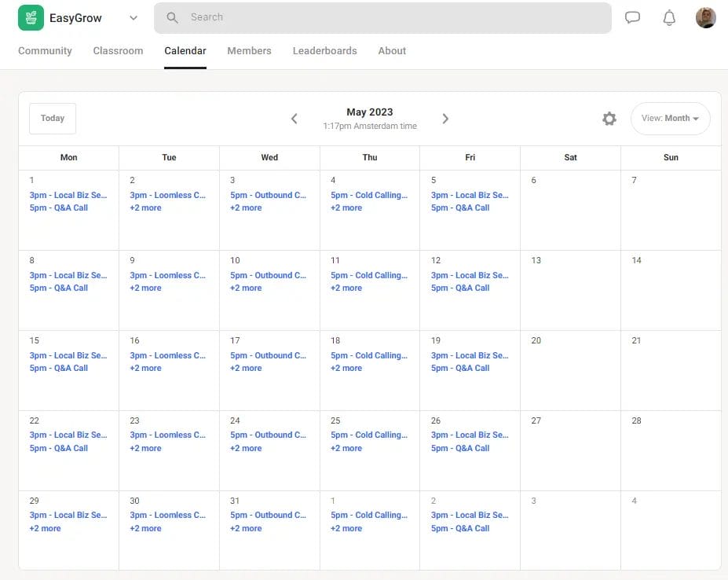Open the View: Month dropdown

670,119
